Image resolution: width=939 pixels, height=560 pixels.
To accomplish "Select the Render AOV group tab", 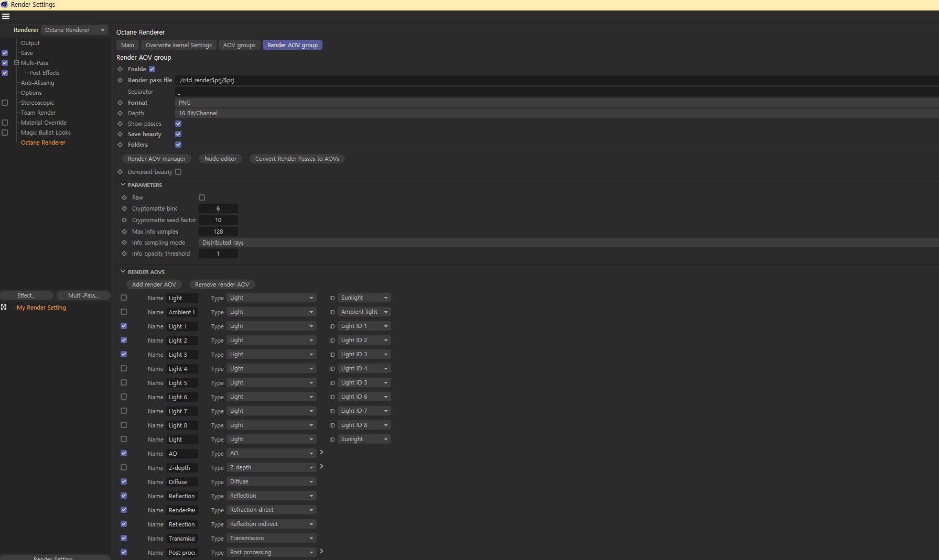I will [x=293, y=45].
